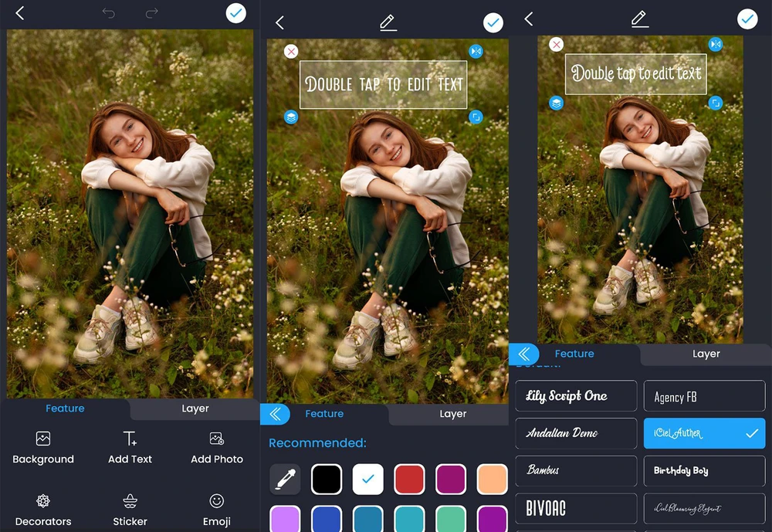Choose the Add Photo tool
The height and width of the screenshot is (532, 772).
[217, 448]
